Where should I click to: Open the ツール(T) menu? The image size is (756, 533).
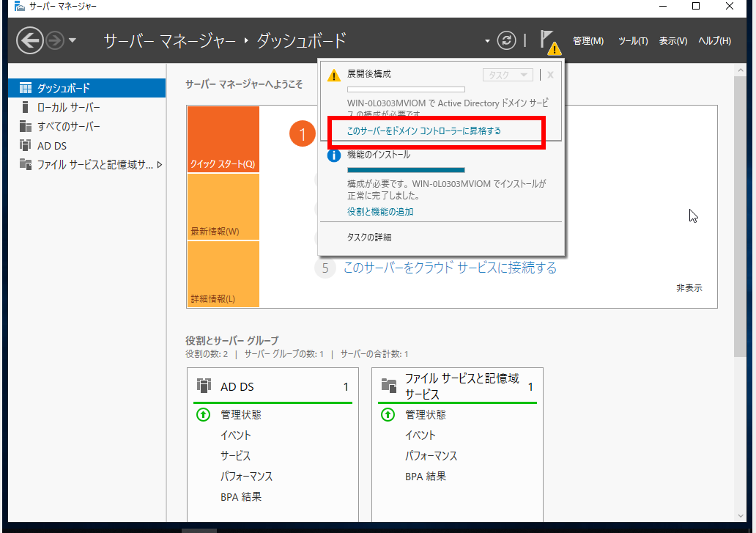[633, 41]
